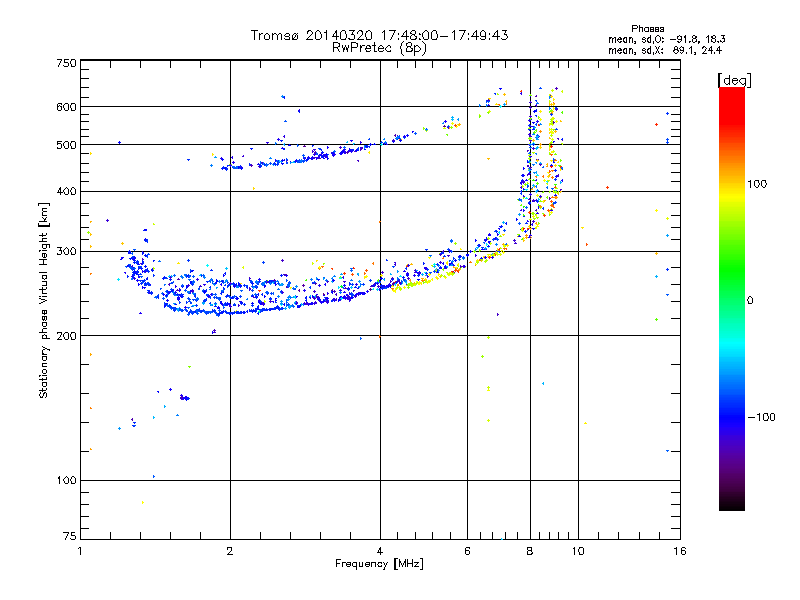Click the y-axis tick label '500'
Screen dimensions: 800x600
coord(66,145)
